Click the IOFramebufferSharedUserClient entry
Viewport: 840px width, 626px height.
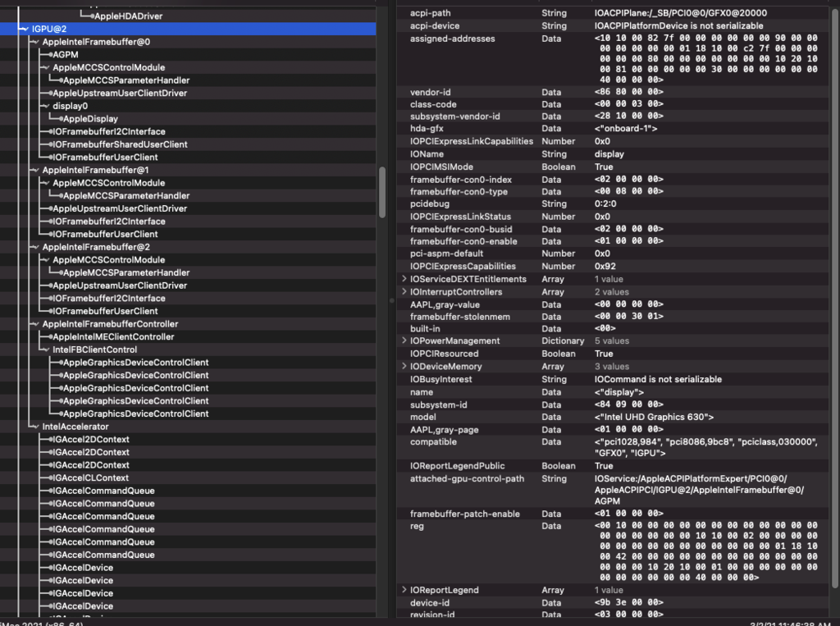coord(120,144)
